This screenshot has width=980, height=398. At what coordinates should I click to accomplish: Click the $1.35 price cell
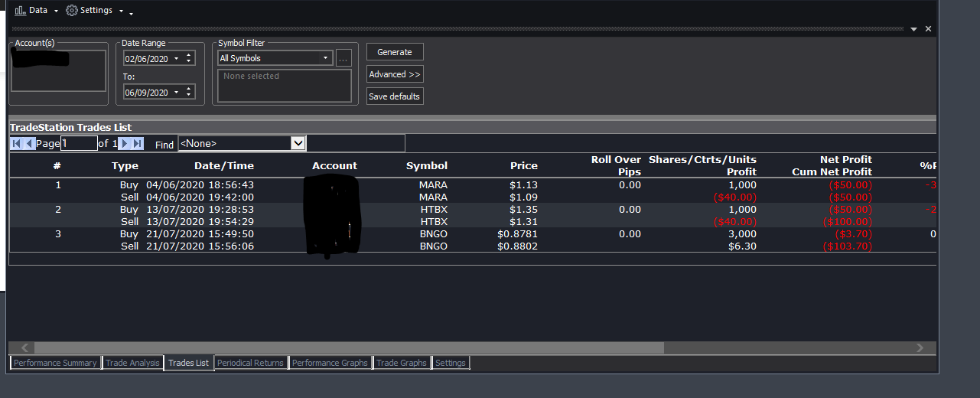point(525,210)
